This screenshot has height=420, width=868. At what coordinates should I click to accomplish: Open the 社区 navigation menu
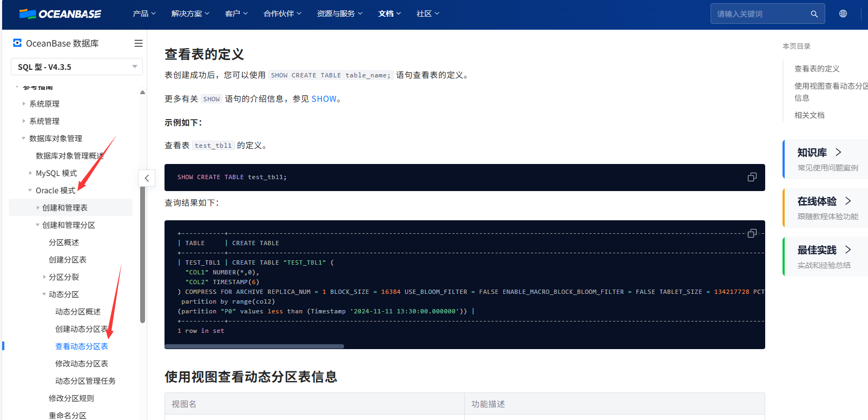[428, 14]
